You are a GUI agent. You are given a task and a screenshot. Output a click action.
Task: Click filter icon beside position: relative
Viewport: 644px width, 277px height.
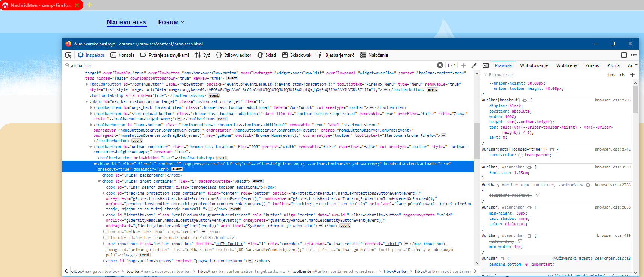(x=538, y=195)
